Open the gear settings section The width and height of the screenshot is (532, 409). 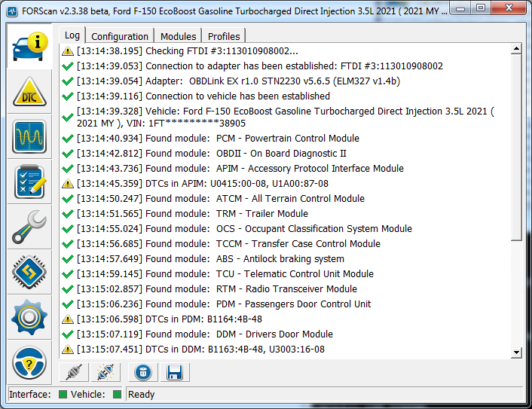click(x=29, y=317)
